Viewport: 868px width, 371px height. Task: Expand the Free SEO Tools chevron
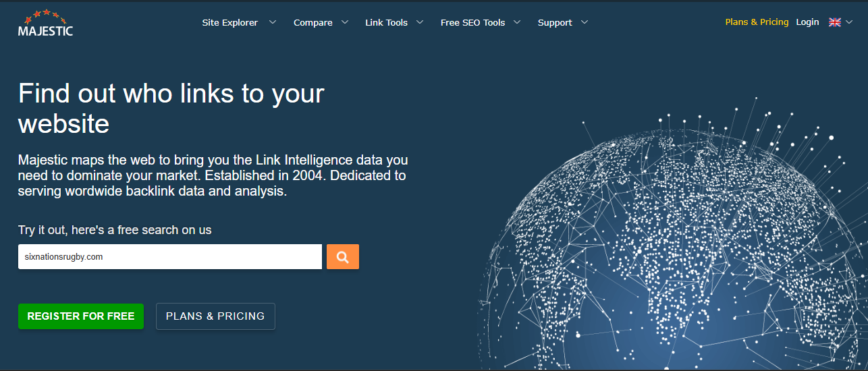517,22
